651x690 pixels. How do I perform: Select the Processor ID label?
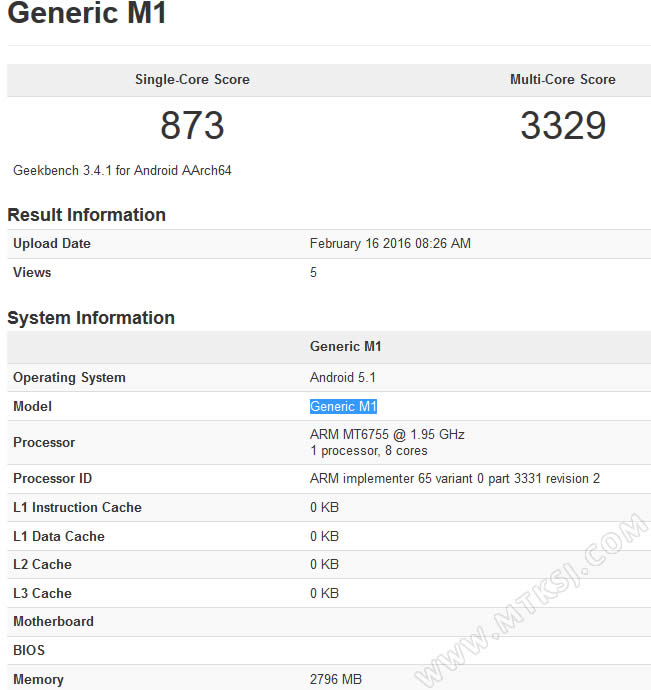pyautogui.click(x=53, y=478)
